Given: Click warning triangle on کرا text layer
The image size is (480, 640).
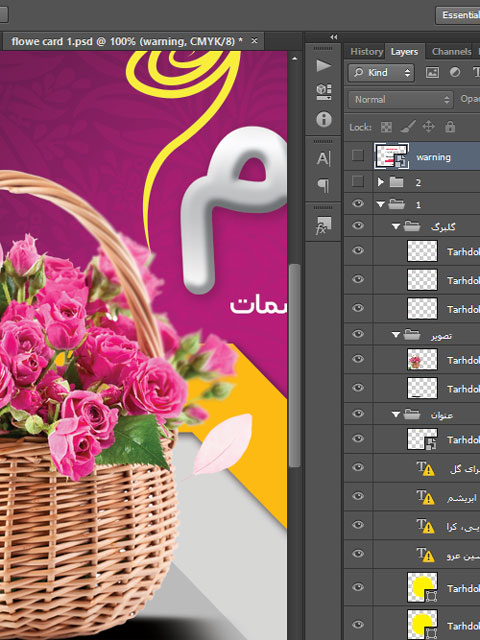Looking at the screenshot, I should (429, 528).
